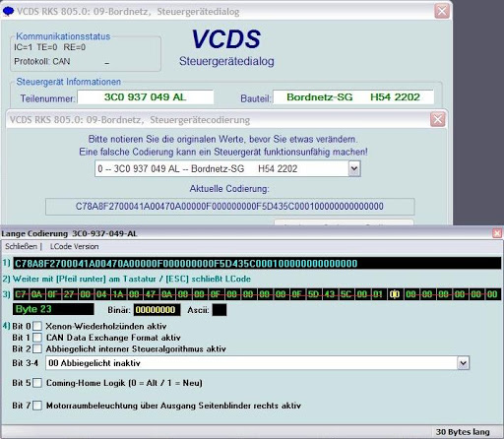
Task: Select byte cell 47
Action: [x=151, y=294]
